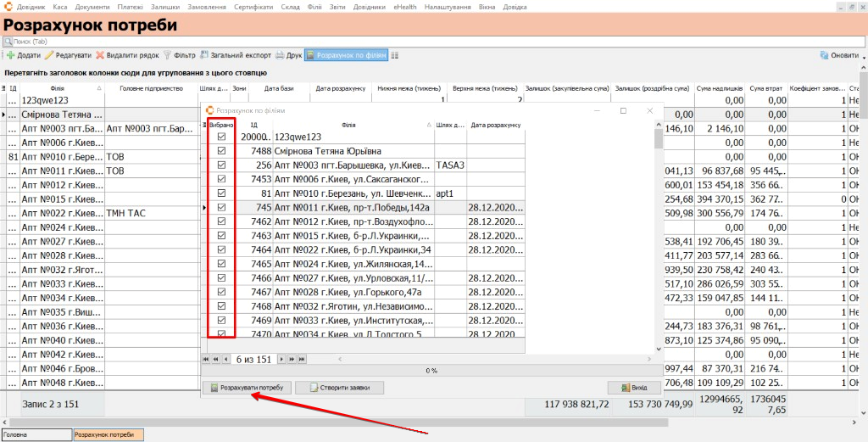Open the Фільтр funnel tool
This screenshot has height=442, width=868.
click(180, 55)
